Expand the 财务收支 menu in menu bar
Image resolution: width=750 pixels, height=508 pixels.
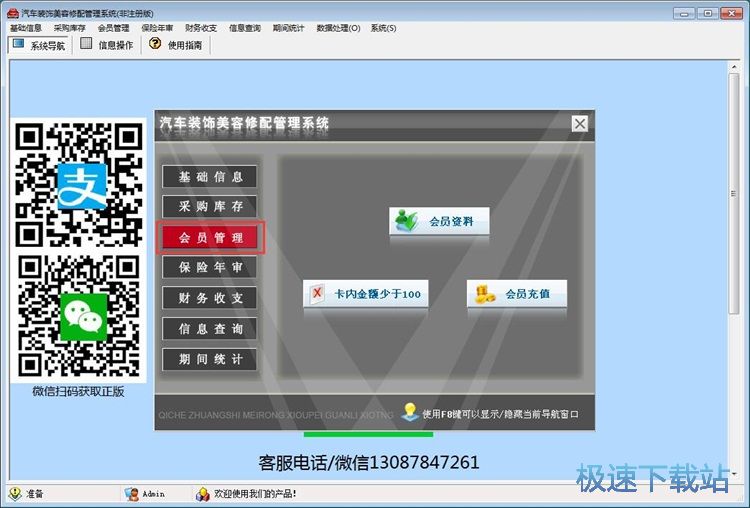point(201,28)
